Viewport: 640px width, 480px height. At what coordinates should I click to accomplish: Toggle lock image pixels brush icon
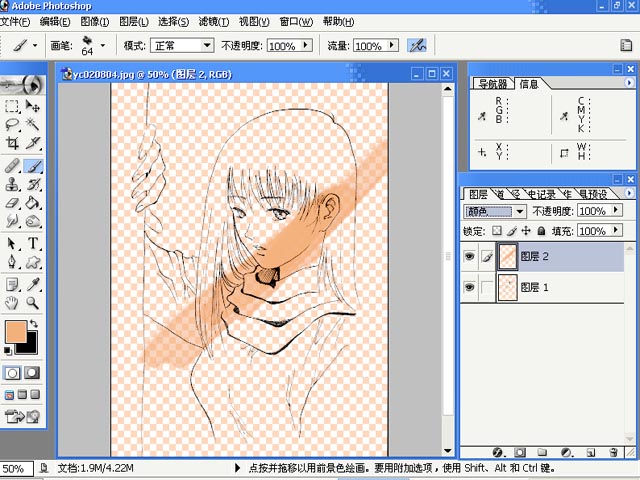(x=511, y=231)
